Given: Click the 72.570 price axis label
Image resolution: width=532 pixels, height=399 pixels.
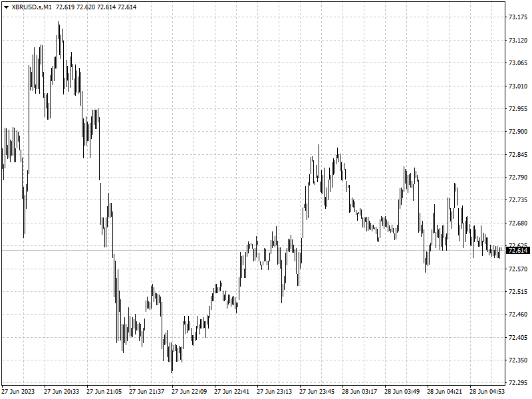Looking at the screenshot, I should coord(518,269).
